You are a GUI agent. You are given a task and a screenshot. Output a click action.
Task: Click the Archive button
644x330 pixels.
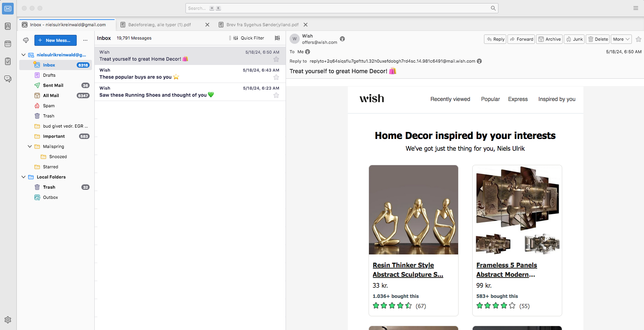[x=550, y=39]
